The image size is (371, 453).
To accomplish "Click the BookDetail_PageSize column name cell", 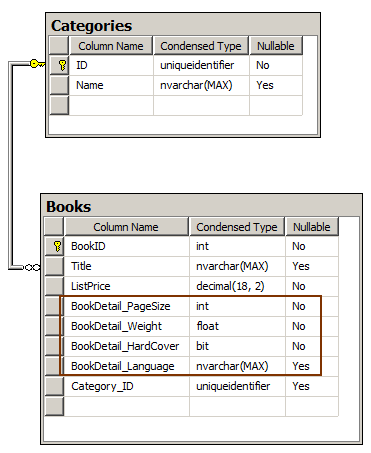I will (127, 306).
